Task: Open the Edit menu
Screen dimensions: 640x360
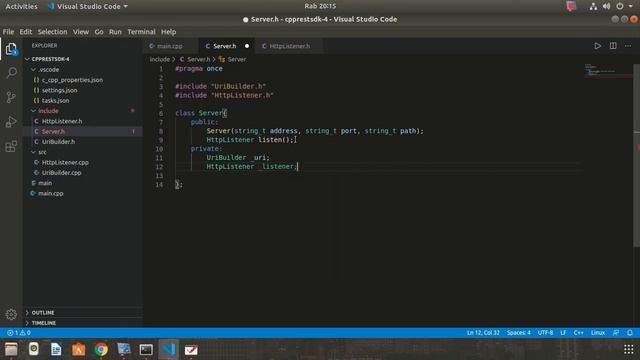Action: point(25,32)
